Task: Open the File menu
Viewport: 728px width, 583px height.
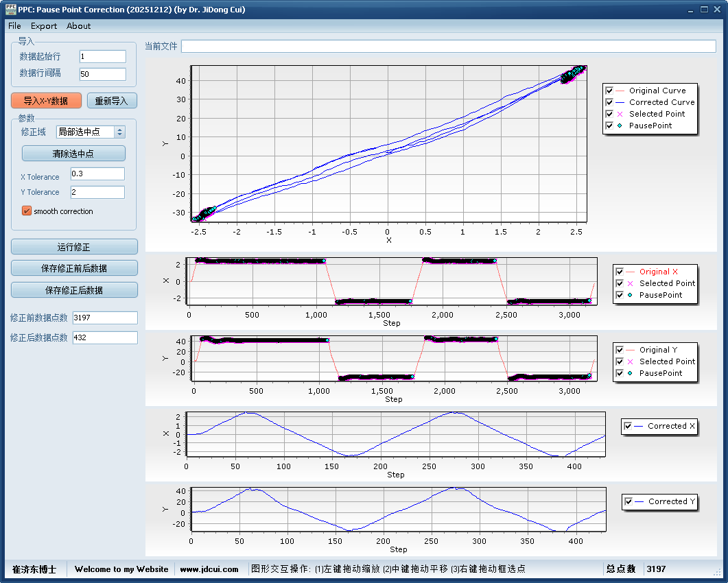Action: point(14,26)
